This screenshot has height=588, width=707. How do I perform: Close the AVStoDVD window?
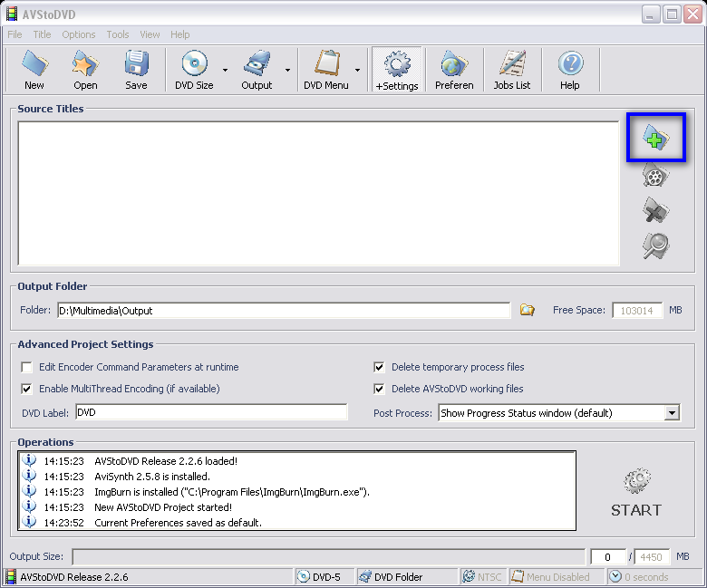click(x=692, y=14)
